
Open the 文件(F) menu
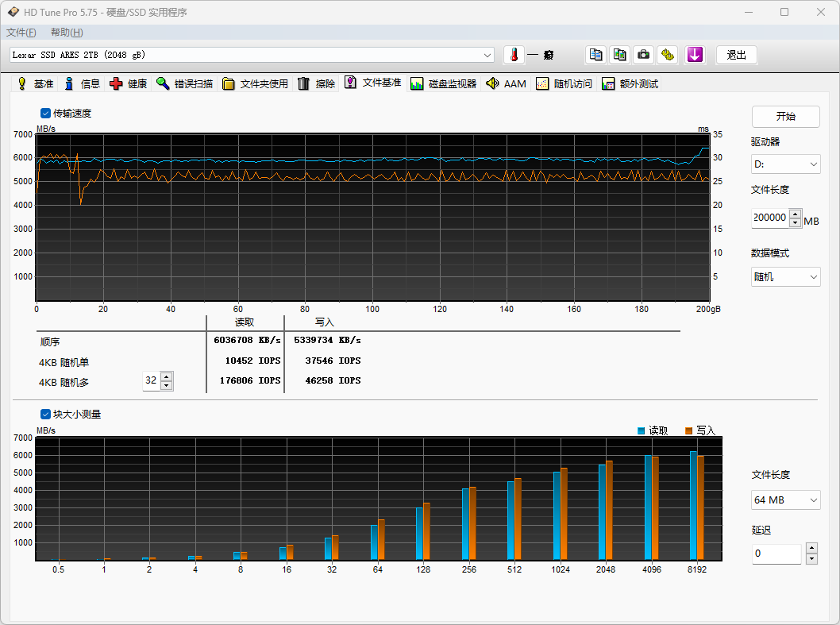21,32
